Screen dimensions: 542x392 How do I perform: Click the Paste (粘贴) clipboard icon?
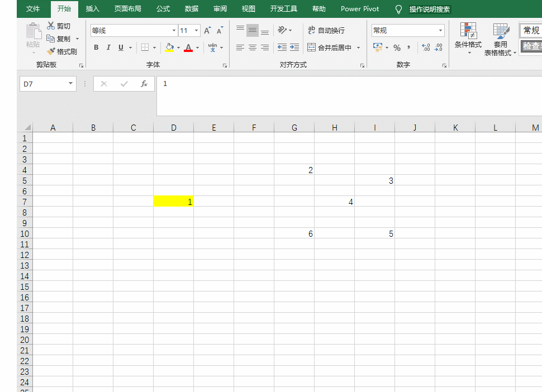(34, 31)
